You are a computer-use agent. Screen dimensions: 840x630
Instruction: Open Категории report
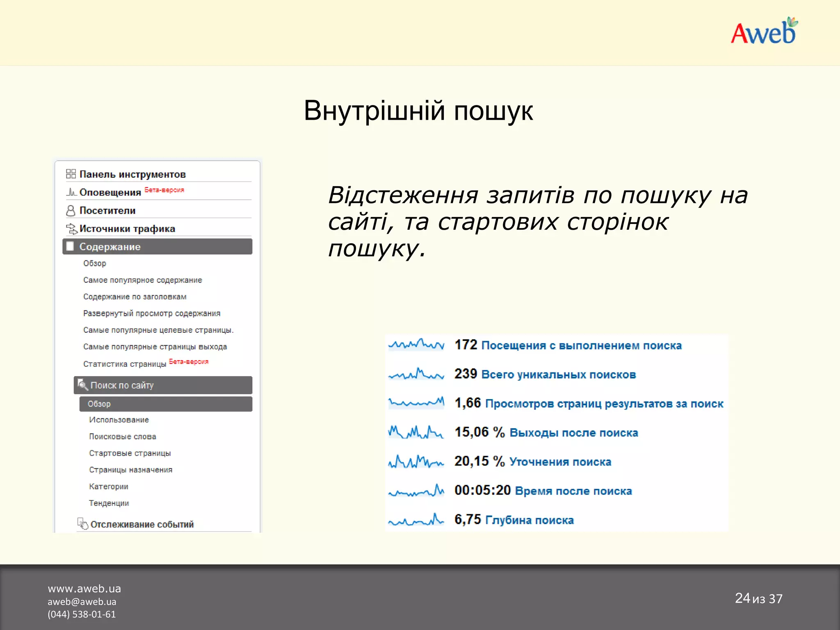pyautogui.click(x=109, y=487)
